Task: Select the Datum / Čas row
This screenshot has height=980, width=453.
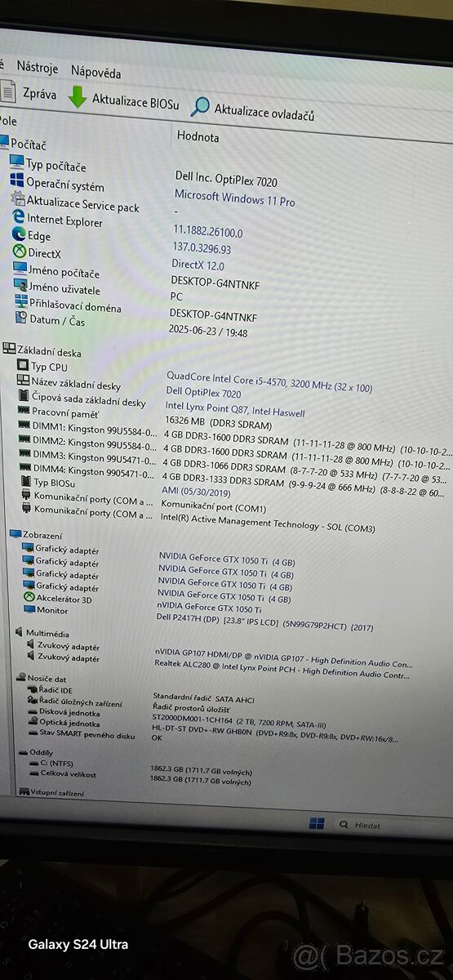Action: pyautogui.click(x=49, y=321)
